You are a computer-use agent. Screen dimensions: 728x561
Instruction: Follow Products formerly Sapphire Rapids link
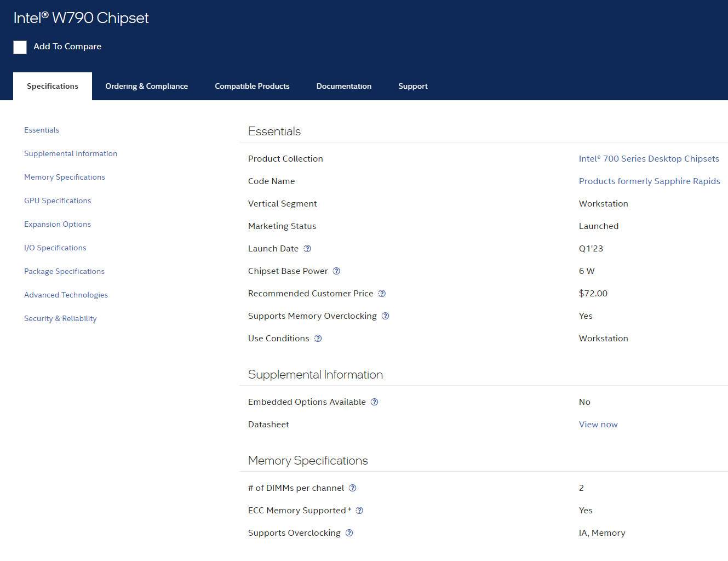649,181
